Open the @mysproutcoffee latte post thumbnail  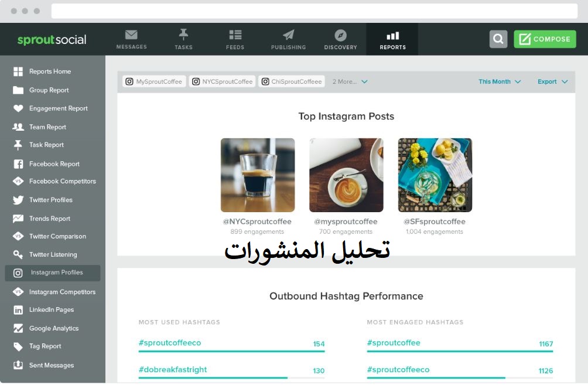tap(346, 175)
